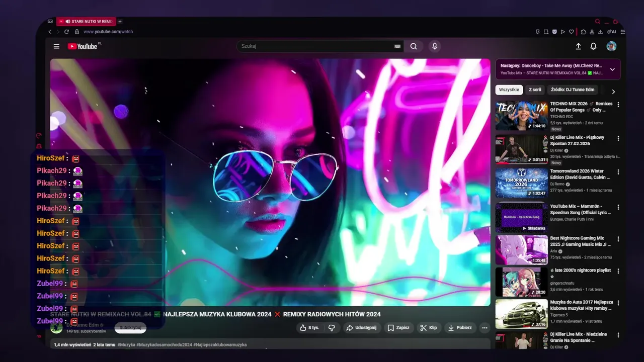This screenshot has width=644, height=362.
Task: Open the send/flow arrow icon
Action: coord(563,32)
